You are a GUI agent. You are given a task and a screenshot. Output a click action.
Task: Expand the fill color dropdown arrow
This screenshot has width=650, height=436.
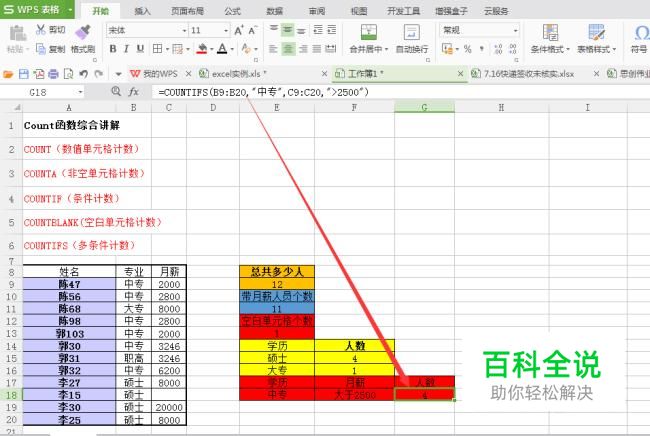[x=211, y=49]
